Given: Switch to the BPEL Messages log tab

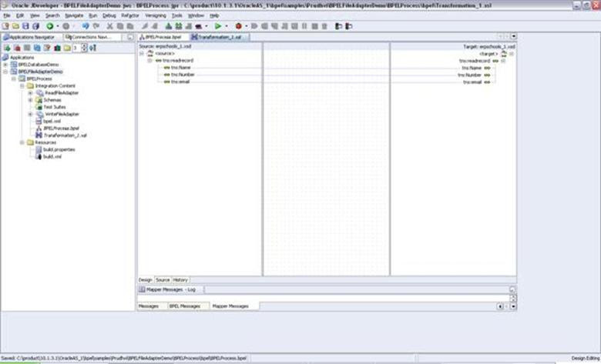Looking at the screenshot, I should 185,306.
